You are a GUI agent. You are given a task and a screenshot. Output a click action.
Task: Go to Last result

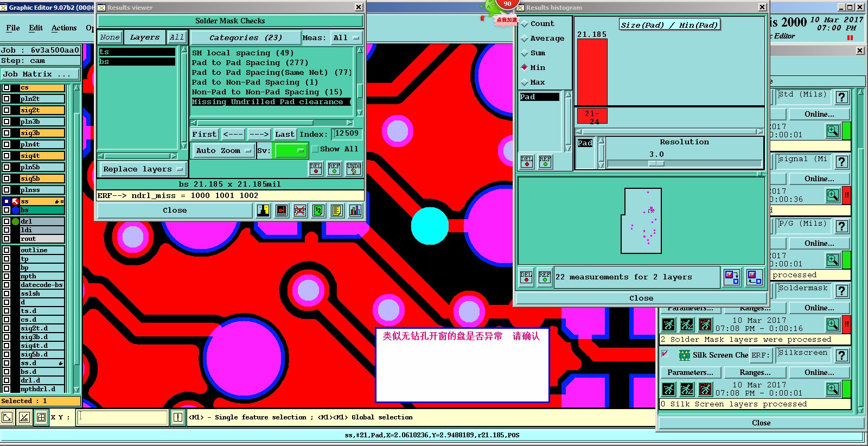click(x=284, y=135)
